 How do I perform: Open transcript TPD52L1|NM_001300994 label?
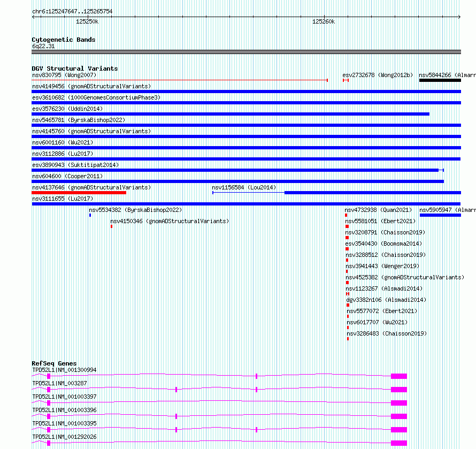click(64, 370)
